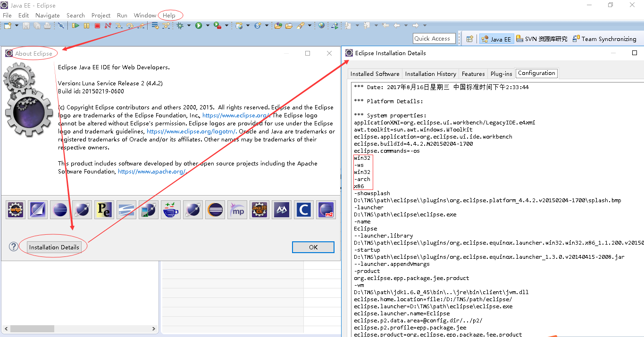Switch to the Java EE perspective
This screenshot has height=337, width=644.
click(496, 39)
